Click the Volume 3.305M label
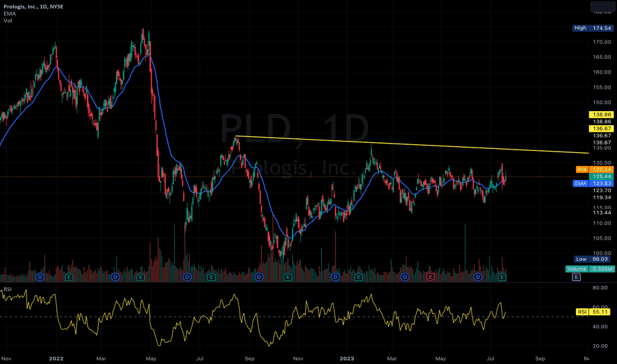The image size is (617, 364). pos(590,269)
